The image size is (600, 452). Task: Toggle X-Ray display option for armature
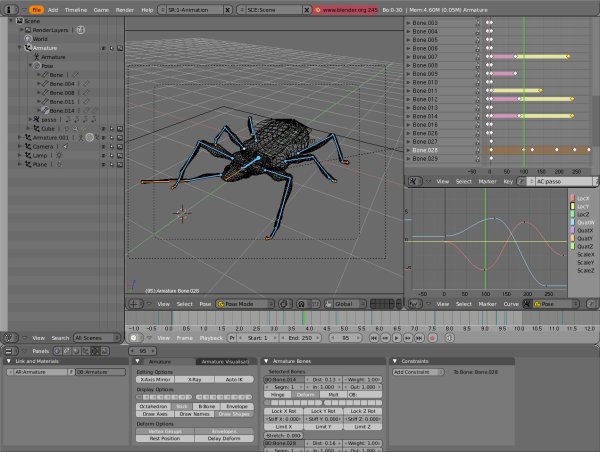point(194,380)
